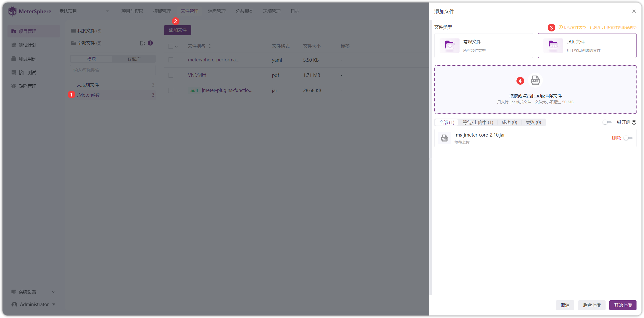644x318 pixels.
Task: Click 后台上传 button
Action: click(592, 305)
